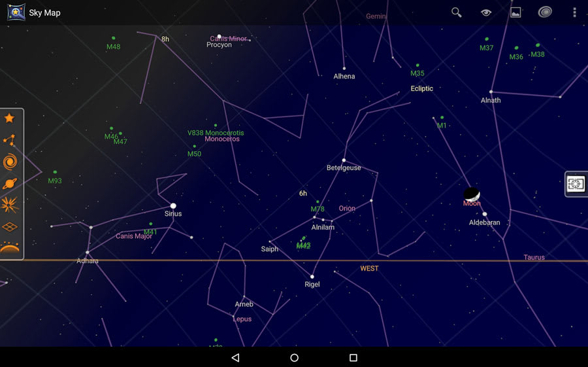Tap the 8h right ascension label
Screen dimensions: 588x367
(165, 39)
